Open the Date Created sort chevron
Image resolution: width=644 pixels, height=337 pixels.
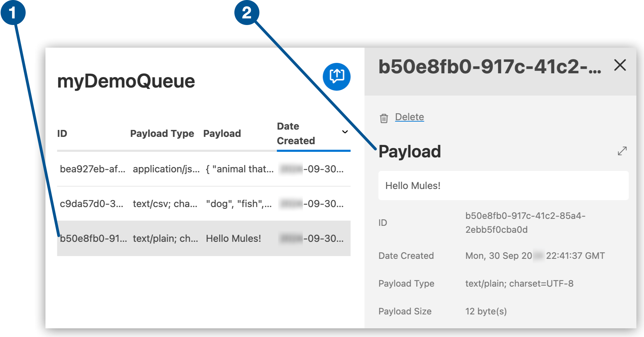[x=345, y=132]
